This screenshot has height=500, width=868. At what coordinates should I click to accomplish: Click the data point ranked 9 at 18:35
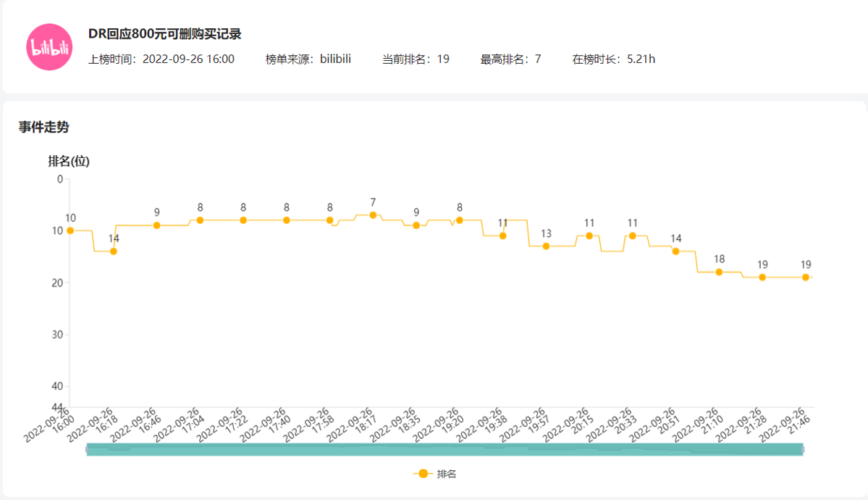click(416, 225)
